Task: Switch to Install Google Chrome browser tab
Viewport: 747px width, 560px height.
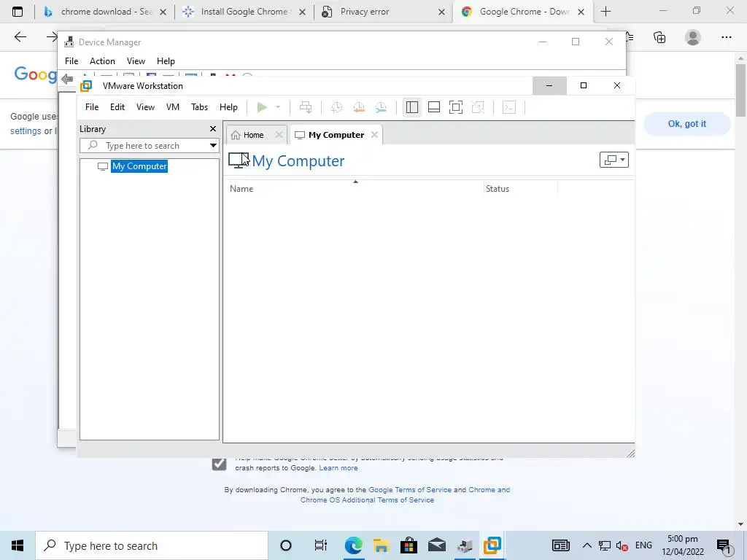Action: pyautogui.click(x=244, y=12)
